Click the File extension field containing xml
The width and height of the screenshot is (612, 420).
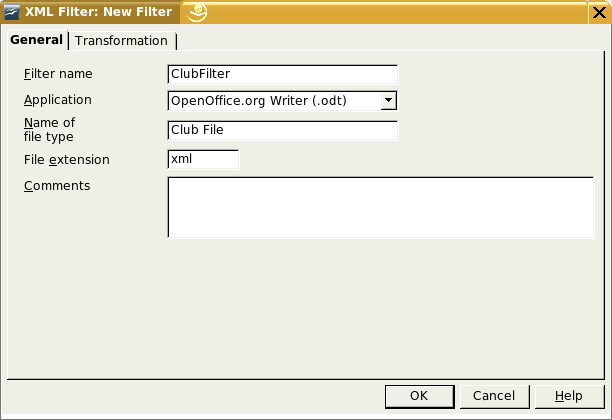pyautogui.click(x=204, y=159)
